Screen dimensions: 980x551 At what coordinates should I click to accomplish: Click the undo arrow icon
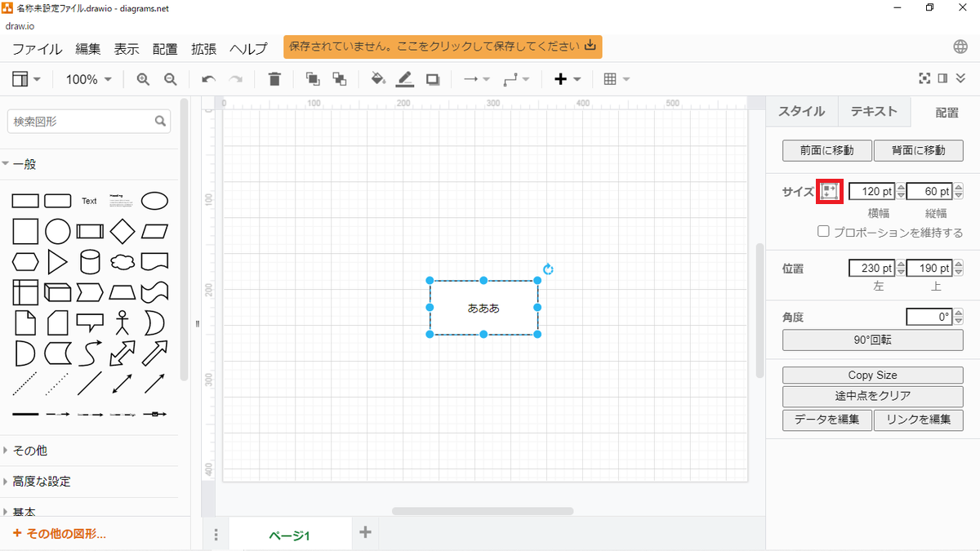(208, 79)
